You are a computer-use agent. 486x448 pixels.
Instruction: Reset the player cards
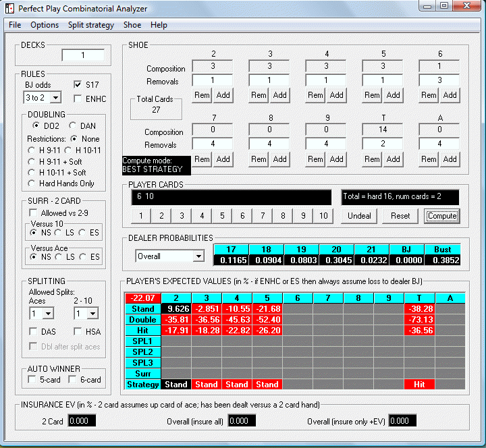[x=400, y=216]
